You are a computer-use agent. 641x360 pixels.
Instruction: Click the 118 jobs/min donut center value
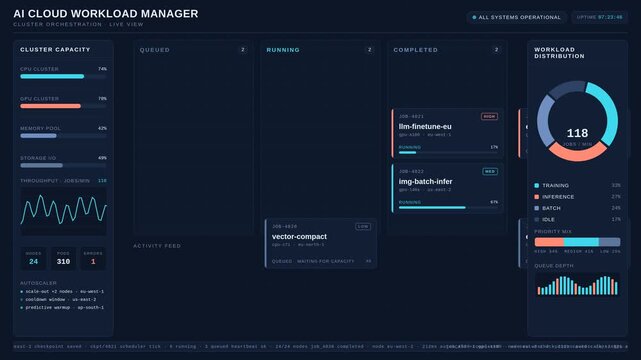pyautogui.click(x=577, y=133)
